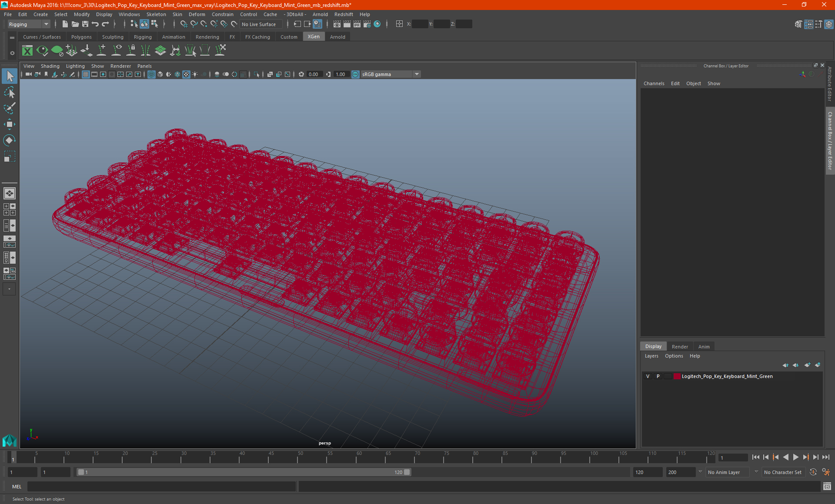Click range slider end handle at 120

[407, 472]
